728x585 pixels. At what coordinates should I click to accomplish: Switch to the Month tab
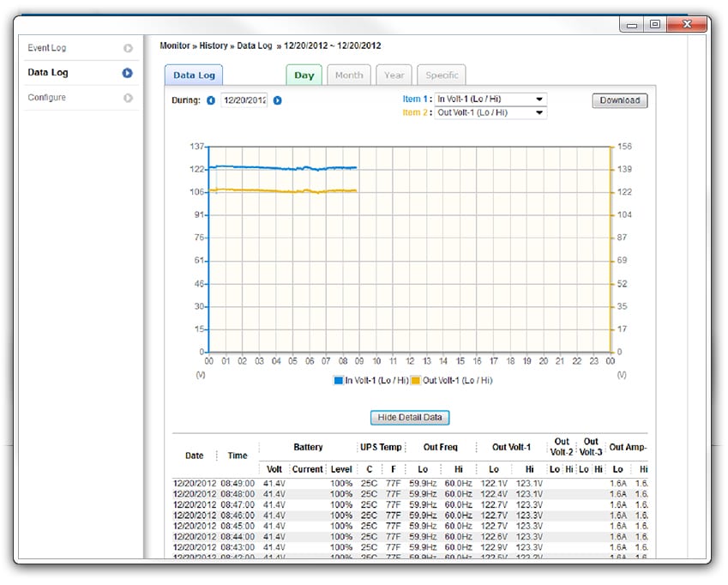pyautogui.click(x=349, y=75)
